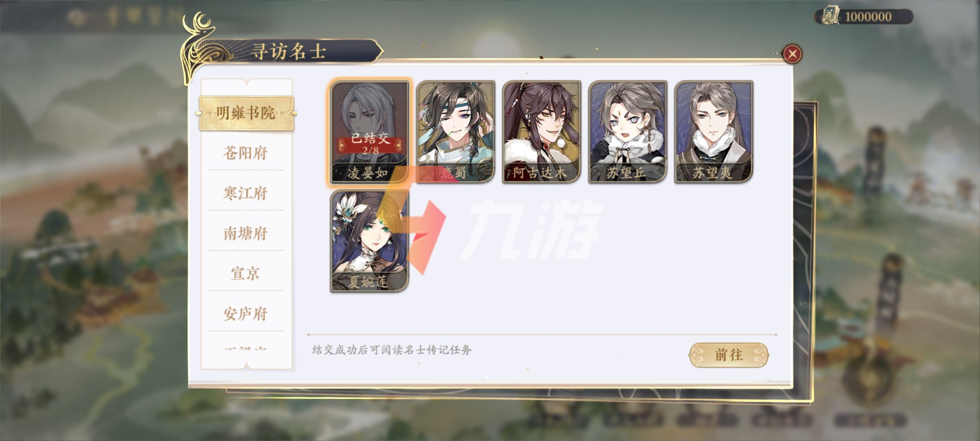The height and width of the screenshot is (441, 980).
Task: Close the 寻访名士 dialog
Action: pos(792,54)
